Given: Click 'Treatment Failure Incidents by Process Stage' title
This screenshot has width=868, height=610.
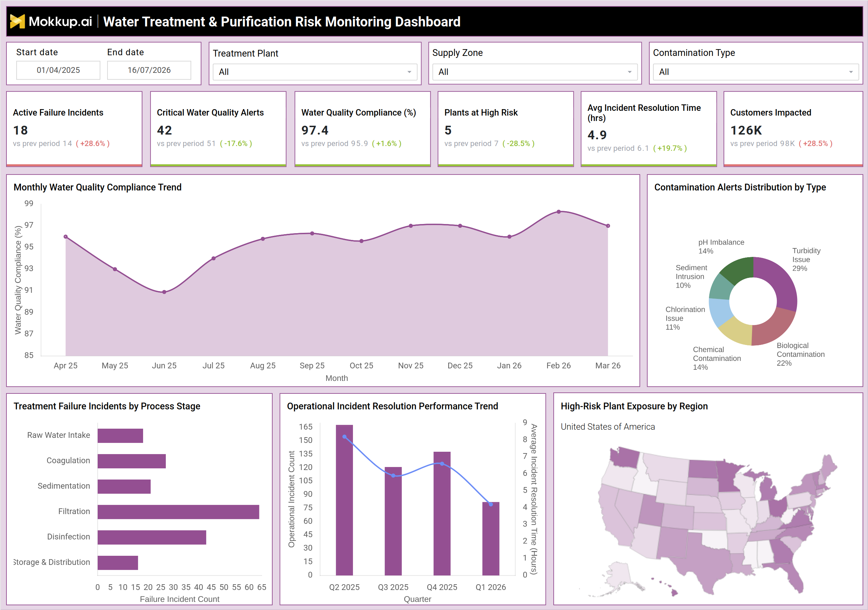Looking at the screenshot, I should point(107,406).
